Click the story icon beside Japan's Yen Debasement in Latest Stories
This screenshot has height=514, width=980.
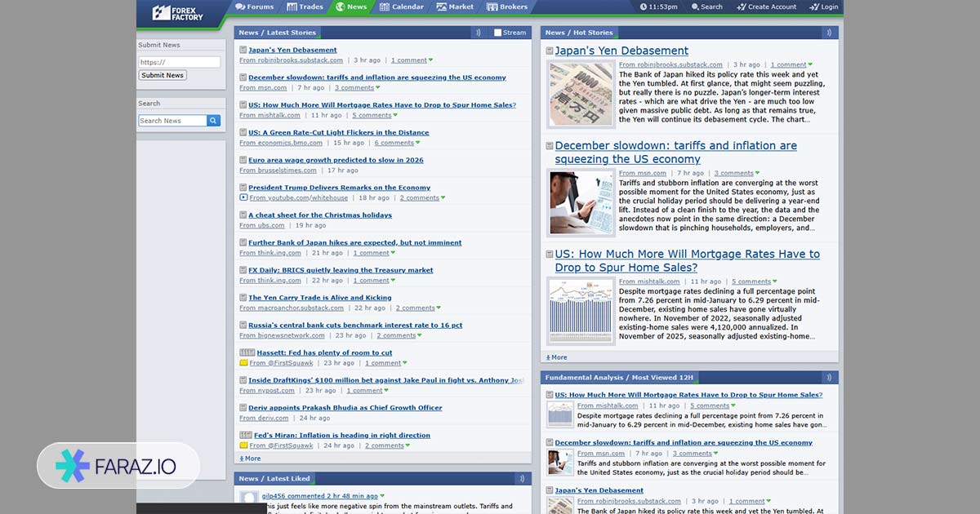(x=243, y=50)
